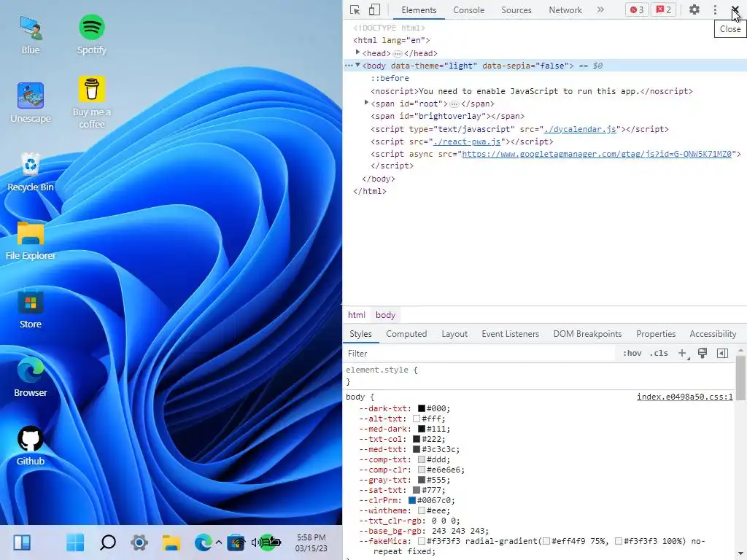This screenshot has height=560, width=747.
Task: Click the --sat-txt #777 color swatch
Action: point(417,491)
